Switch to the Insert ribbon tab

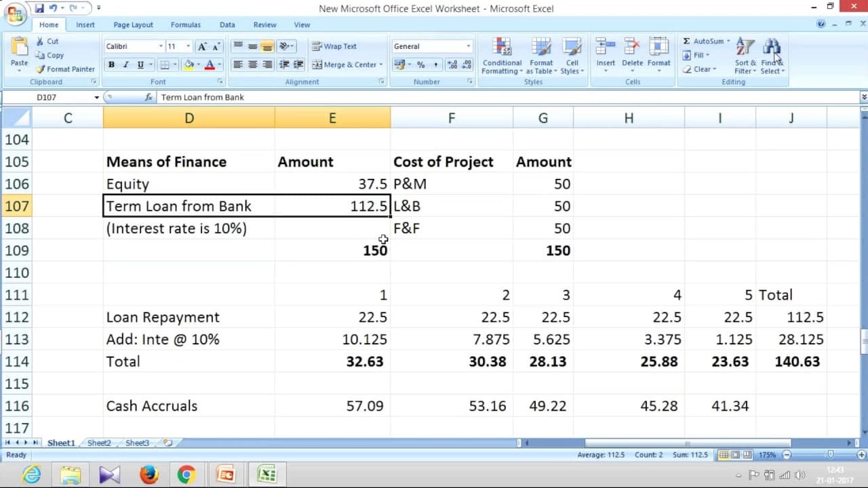(85, 25)
